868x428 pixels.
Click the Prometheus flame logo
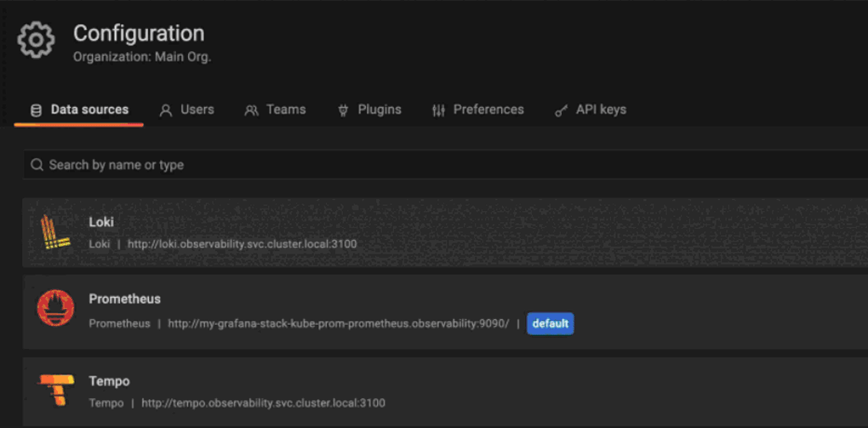pos(55,308)
